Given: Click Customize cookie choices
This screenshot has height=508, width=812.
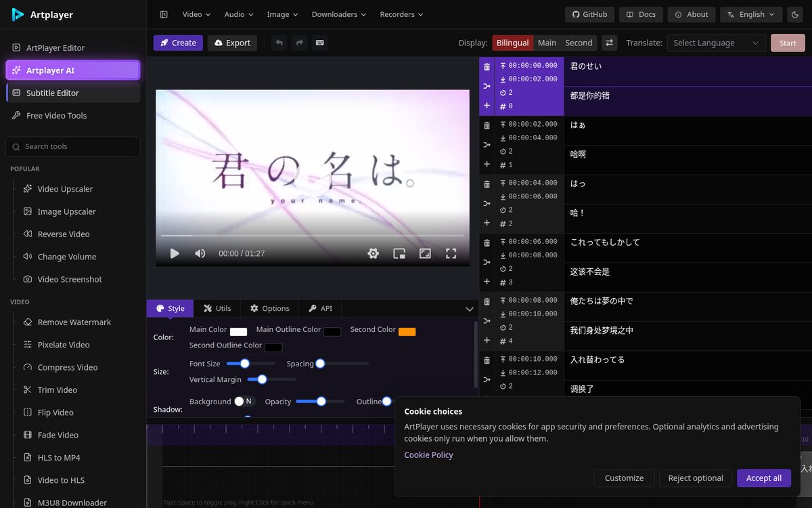Looking at the screenshot, I should tap(624, 478).
